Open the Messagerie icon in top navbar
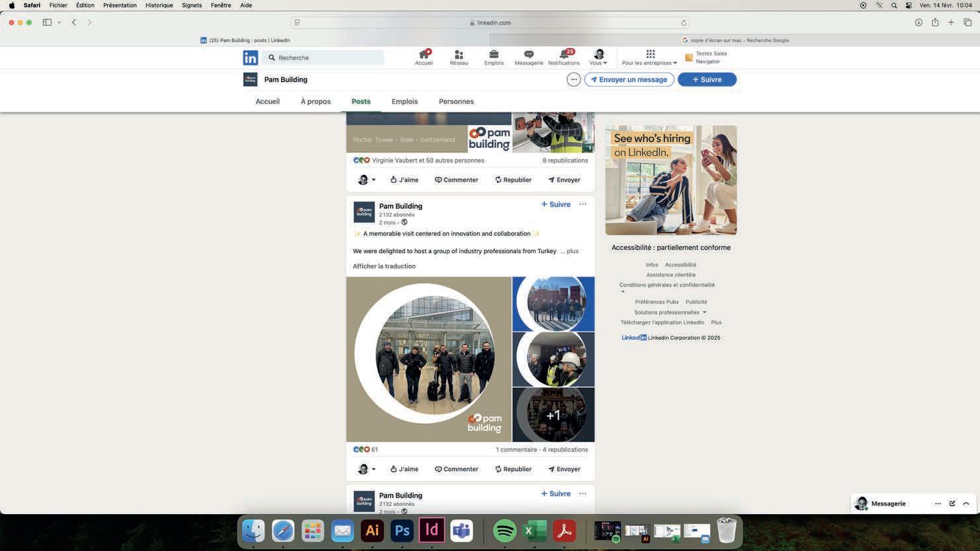 (x=529, y=57)
